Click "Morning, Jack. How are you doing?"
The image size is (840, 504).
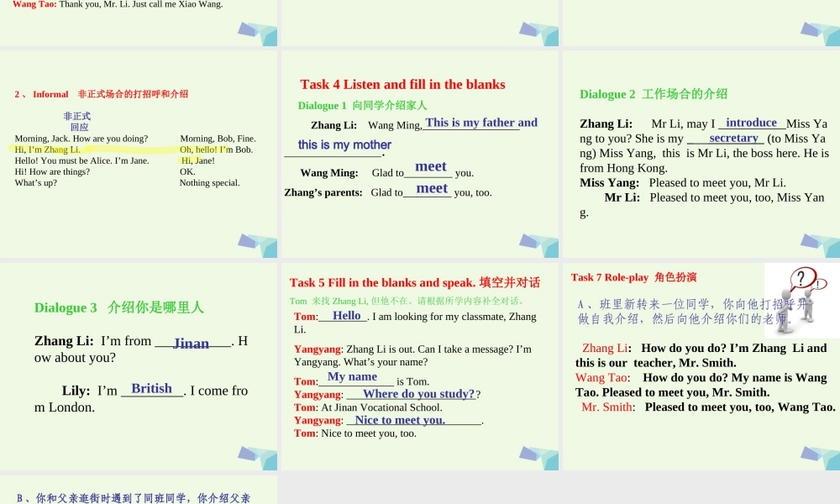[x=81, y=139]
